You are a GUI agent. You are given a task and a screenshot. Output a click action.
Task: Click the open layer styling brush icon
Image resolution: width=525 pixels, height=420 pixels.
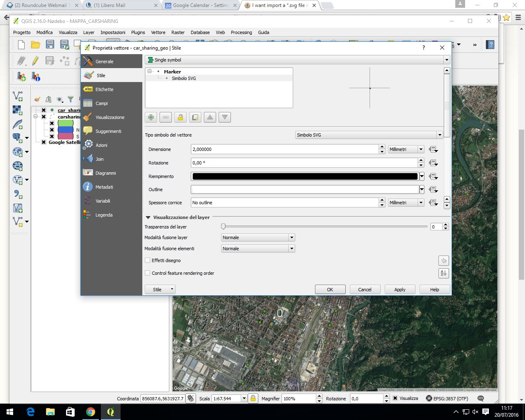[x=37, y=99]
